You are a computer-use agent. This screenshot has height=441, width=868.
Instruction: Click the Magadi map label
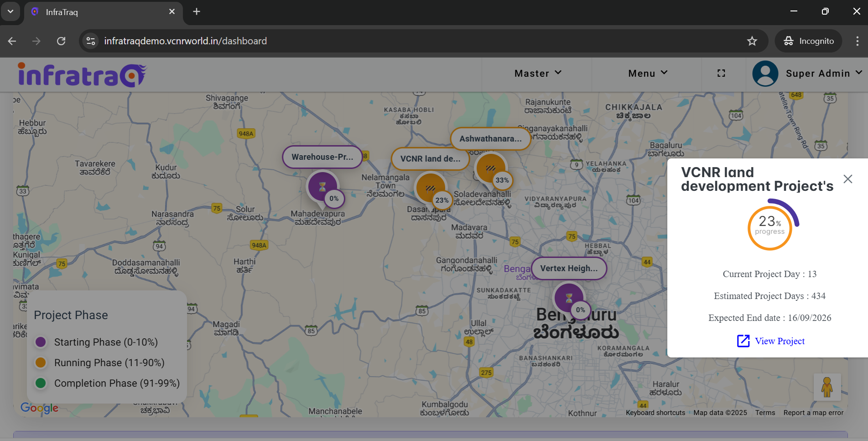point(226,328)
